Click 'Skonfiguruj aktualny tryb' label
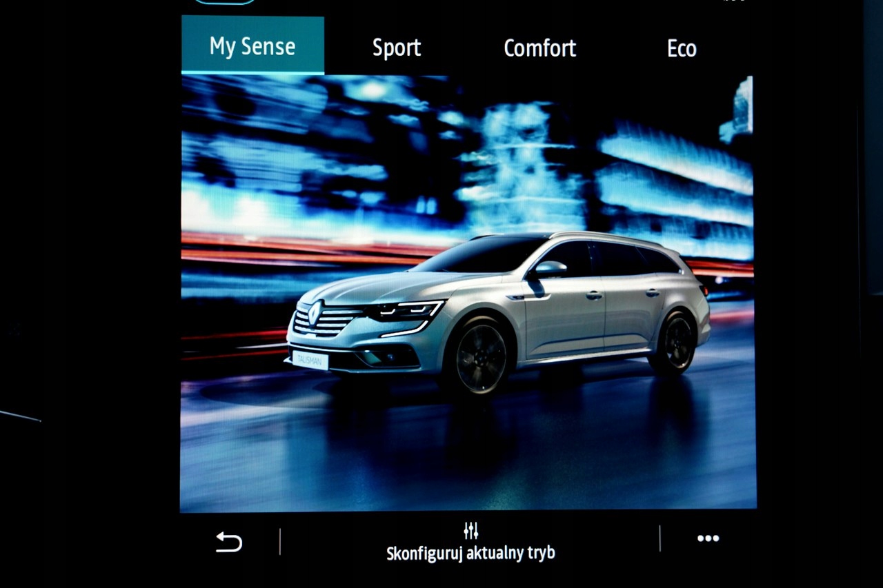Viewport: 883px width, 588px height. [x=470, y=553]
